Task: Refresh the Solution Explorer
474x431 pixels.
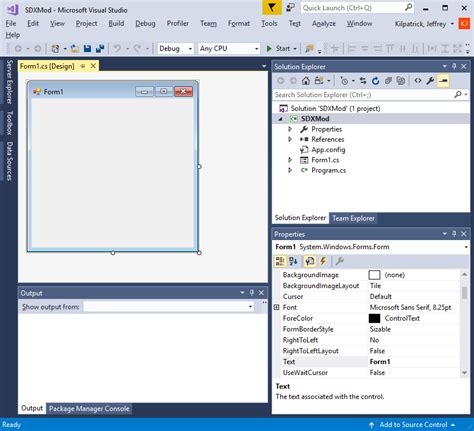Action: click(x=376, y=81)
